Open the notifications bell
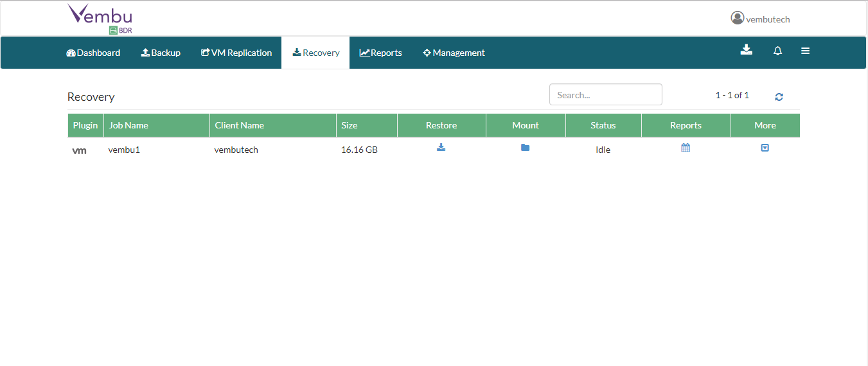 [777, 51]
